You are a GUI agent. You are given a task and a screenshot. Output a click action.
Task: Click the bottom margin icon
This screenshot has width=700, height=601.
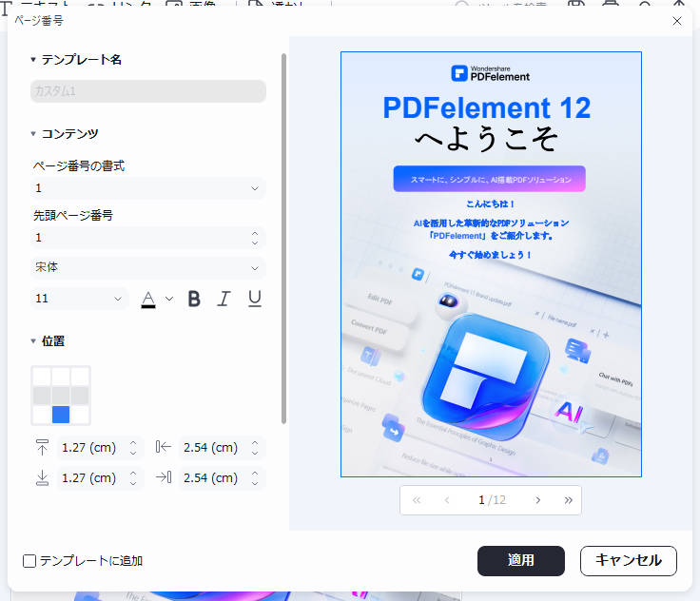[42, 477]
